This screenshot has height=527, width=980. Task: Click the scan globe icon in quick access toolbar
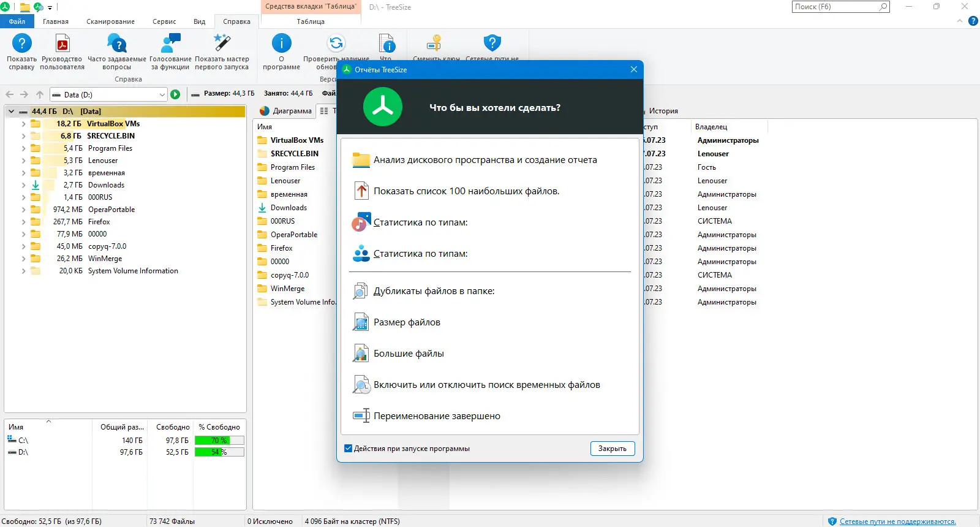[39, 7]
